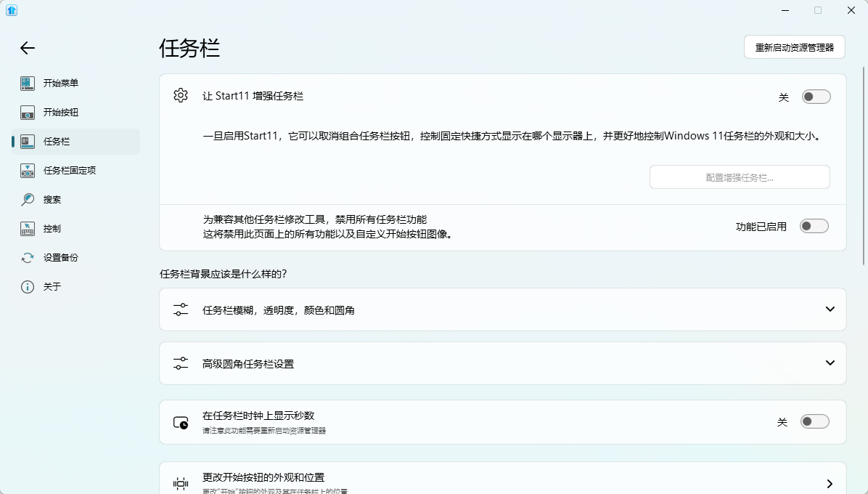Click the 任务栏模糊，透明度，颜色和圆角 label
The image size is (868, 494).
coord(279,310)
